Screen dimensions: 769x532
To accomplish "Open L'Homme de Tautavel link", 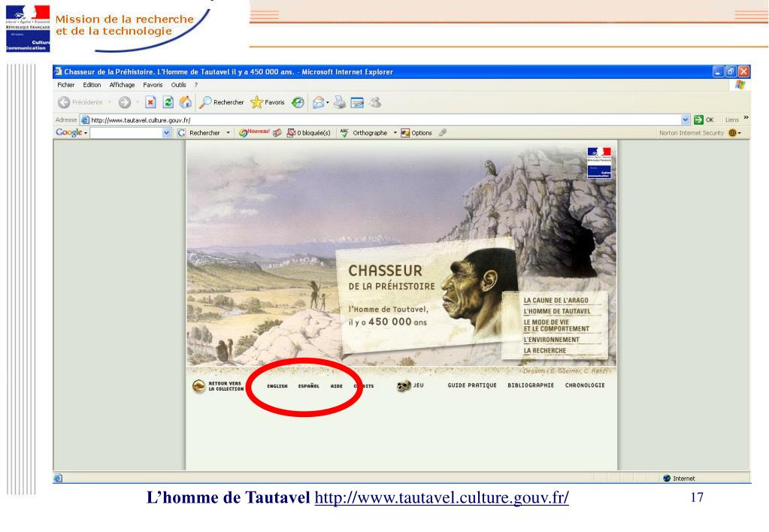I will coord(557,311).
